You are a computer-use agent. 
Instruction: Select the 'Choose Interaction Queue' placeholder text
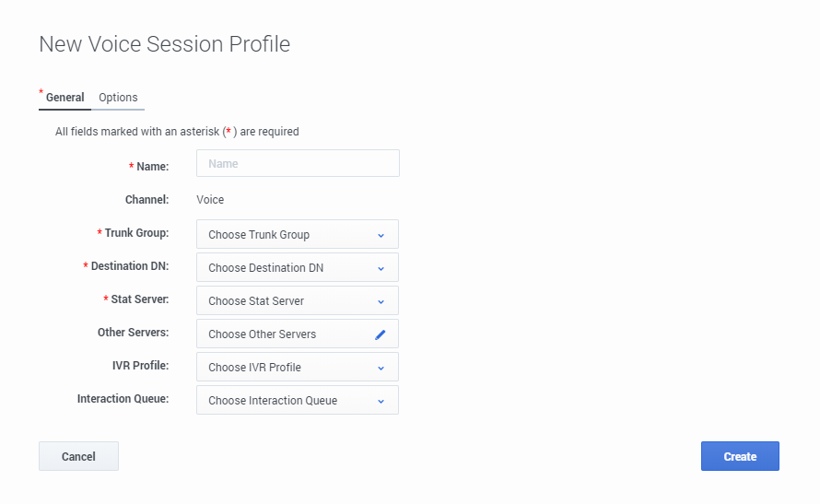[273, 401]
